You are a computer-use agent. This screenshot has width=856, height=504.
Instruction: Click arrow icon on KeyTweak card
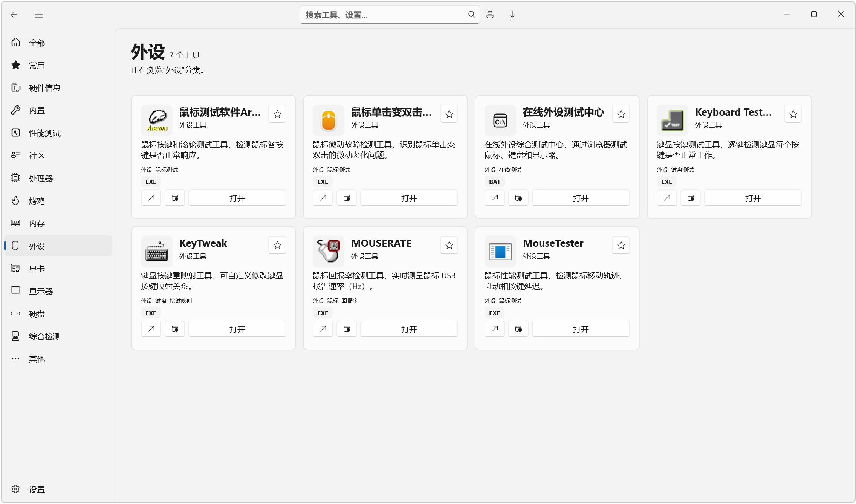151,329
